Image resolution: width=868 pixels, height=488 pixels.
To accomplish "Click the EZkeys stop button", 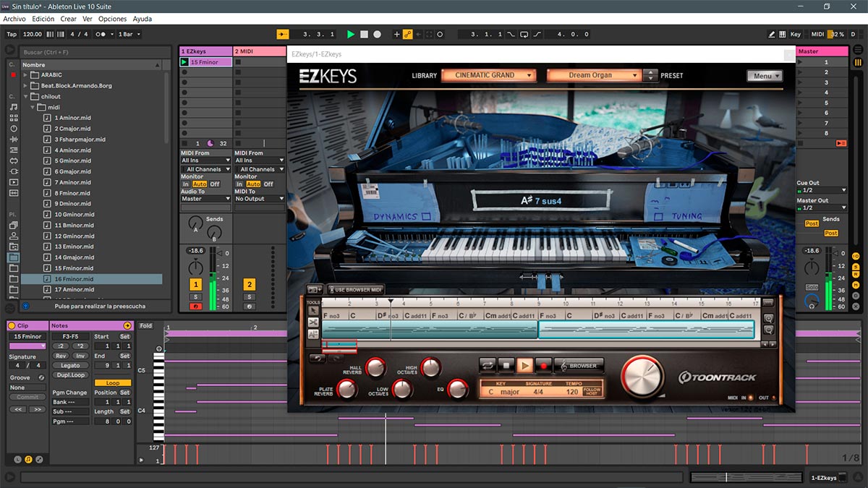I will coord(506,366).
